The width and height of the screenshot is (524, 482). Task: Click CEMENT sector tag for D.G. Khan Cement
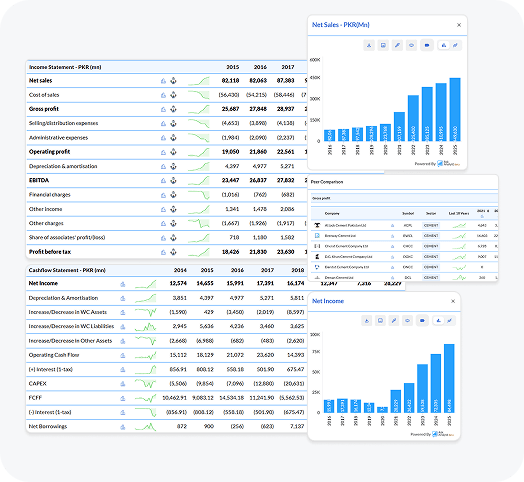coord(431,257)
